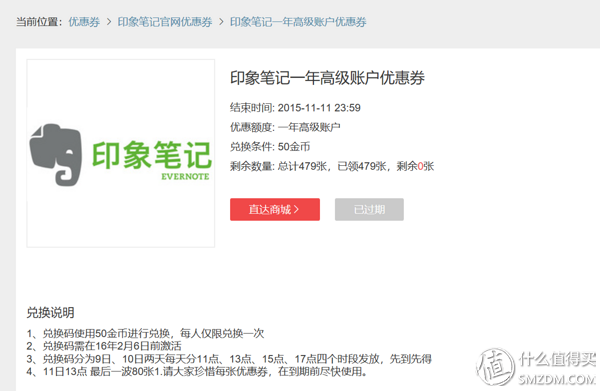Open the 印象笔记官网优惠券 breadcrumb link
Viewport: 600px width, 391px height.
tap(165, 22)
